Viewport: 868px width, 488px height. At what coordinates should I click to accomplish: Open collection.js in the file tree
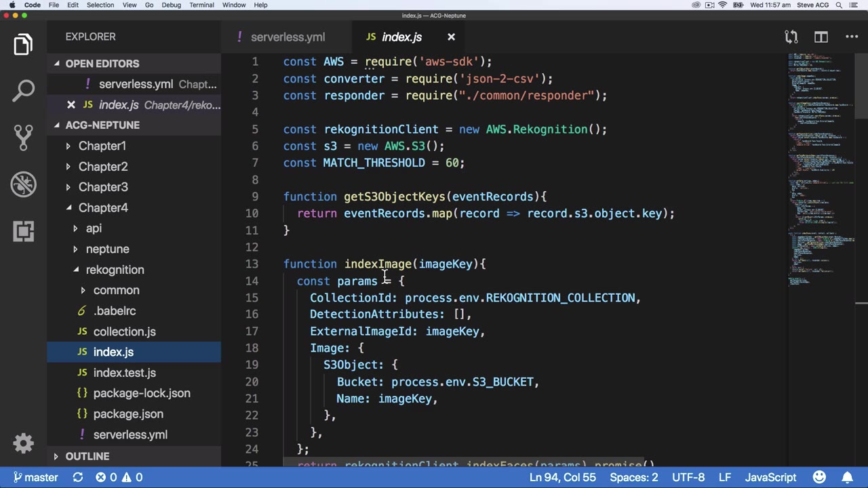point(124,331)
